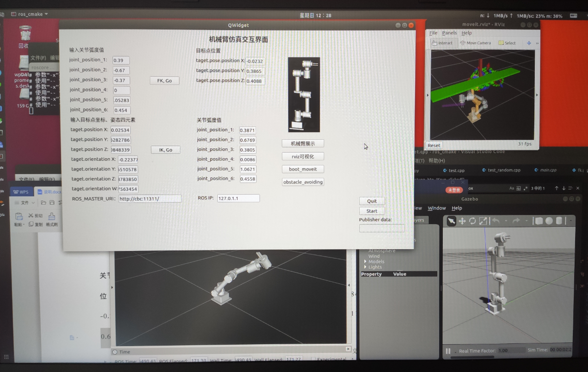This screenshot has height=372, width=588.
Task: Expand the Lights tree in Gazebo panel
Action: pos(364,267)
